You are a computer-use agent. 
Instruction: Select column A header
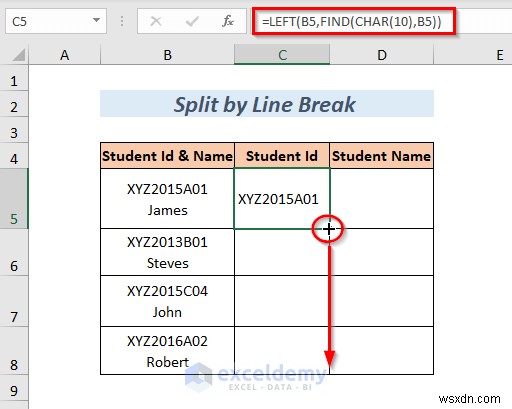[x=65, y=55]
